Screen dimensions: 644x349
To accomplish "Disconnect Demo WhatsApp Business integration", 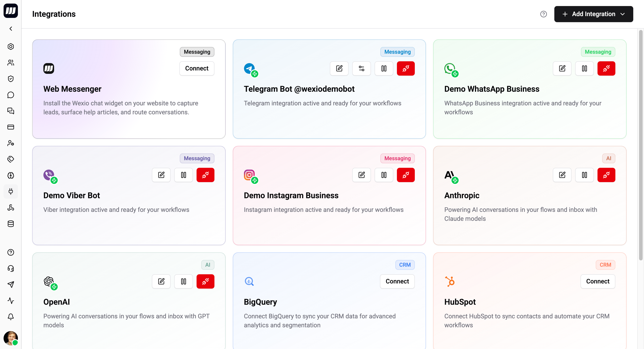I will point(606,68).
